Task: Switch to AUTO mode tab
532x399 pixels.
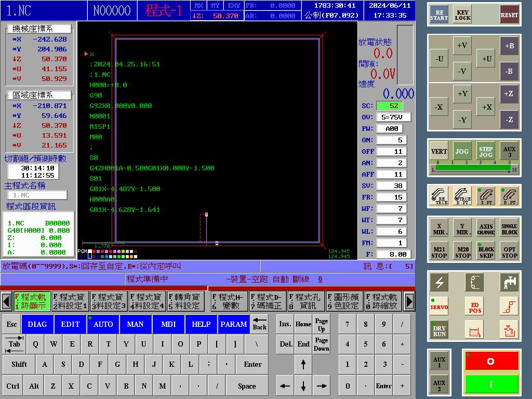Action: [103, 324]
